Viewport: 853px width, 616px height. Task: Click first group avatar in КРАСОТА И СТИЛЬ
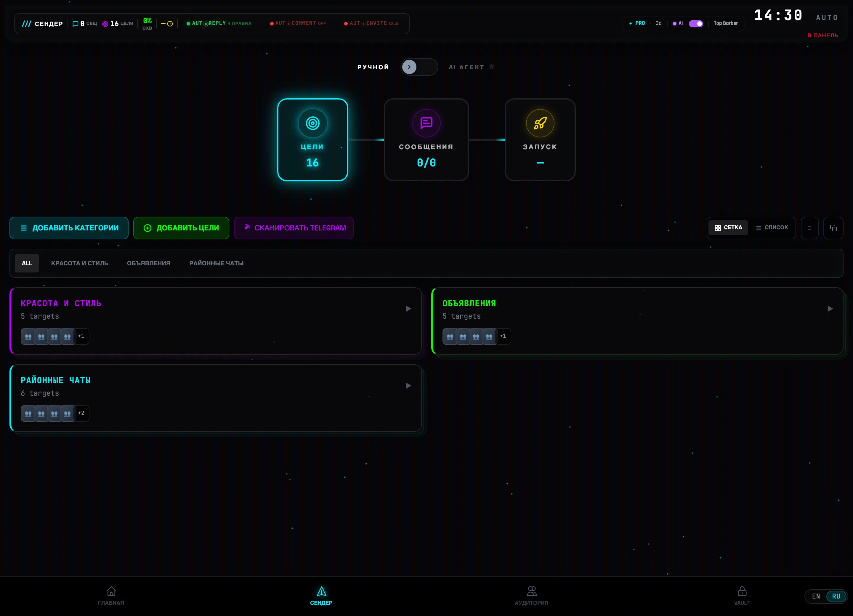click(x=28, y=337)
